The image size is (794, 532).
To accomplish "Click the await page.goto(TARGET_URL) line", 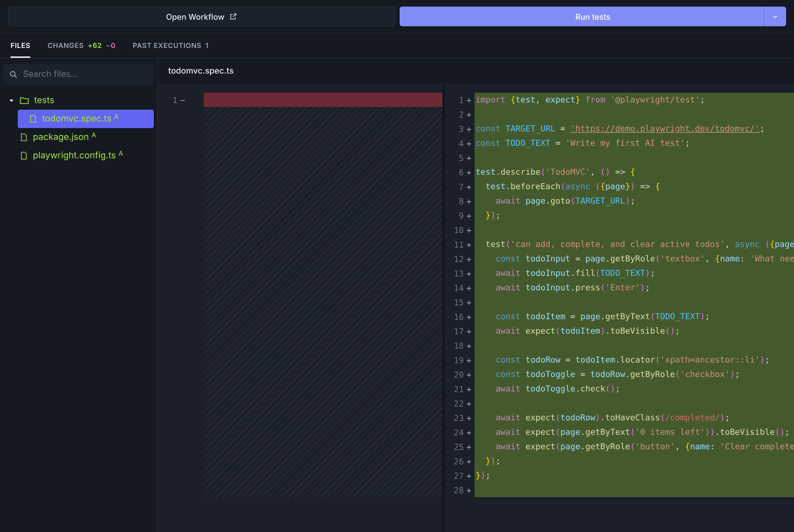I will [x=565, y=201].
